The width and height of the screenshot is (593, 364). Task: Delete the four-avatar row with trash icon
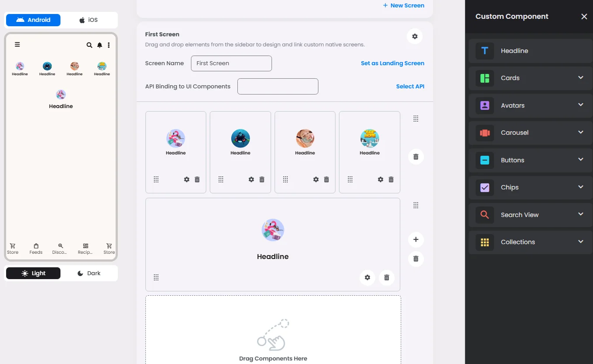pyautogui.click(x=416, y=157)
